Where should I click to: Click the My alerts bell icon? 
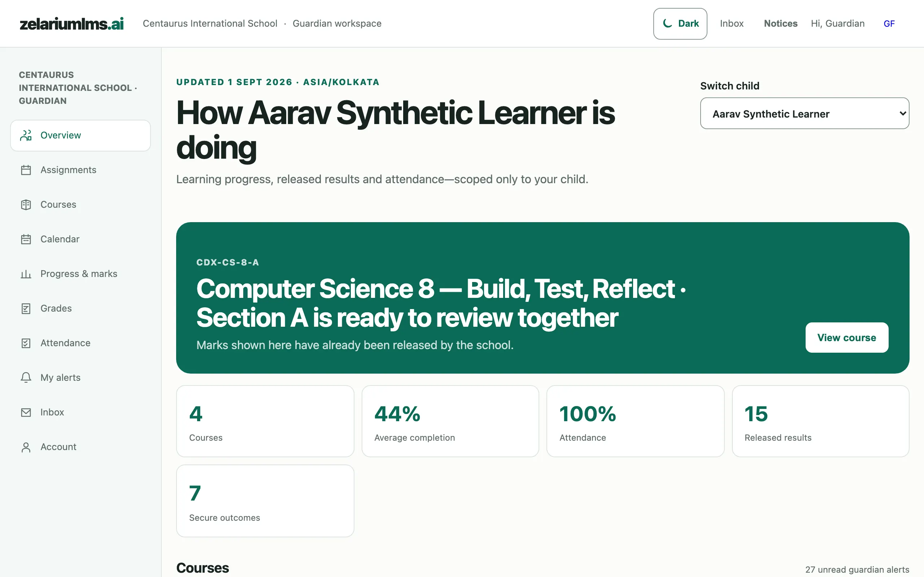26,378
